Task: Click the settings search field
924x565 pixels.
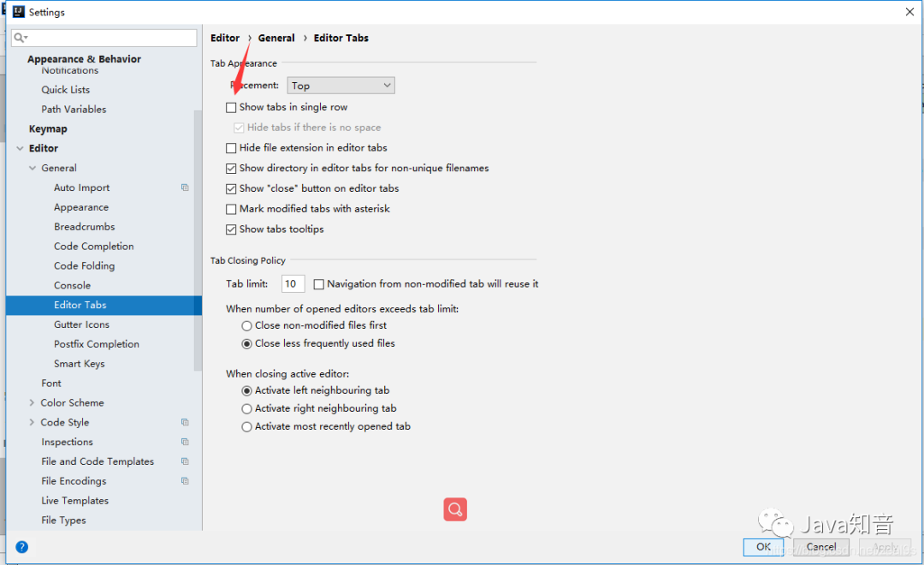Action: coord(104,38)
